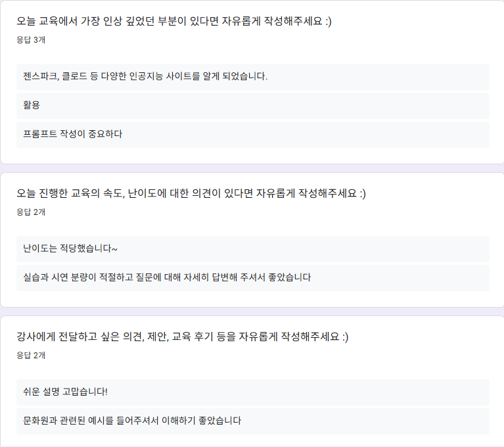The image size is (504, 447).
Task: Click the white space below the '문화원과 관련된' response
Action: pos(252,440)
